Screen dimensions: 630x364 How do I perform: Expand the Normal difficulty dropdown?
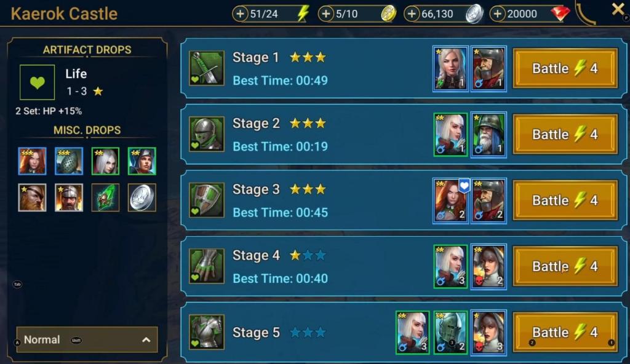pos(87,339)
